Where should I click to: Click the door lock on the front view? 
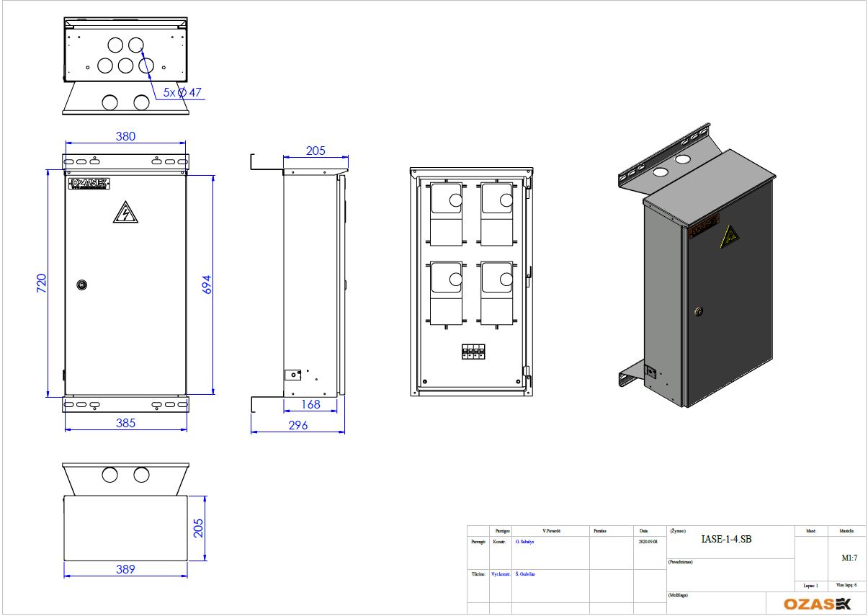[81, 285]
